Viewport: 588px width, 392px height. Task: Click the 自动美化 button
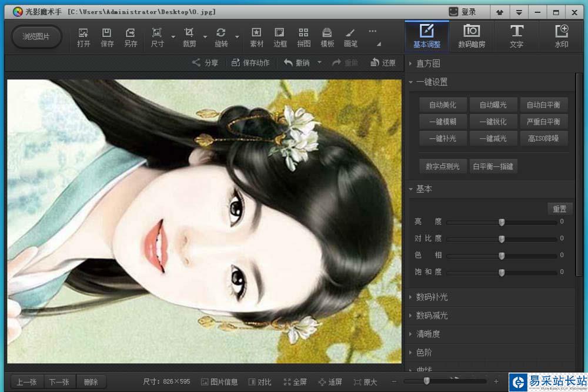coord(443,105)
